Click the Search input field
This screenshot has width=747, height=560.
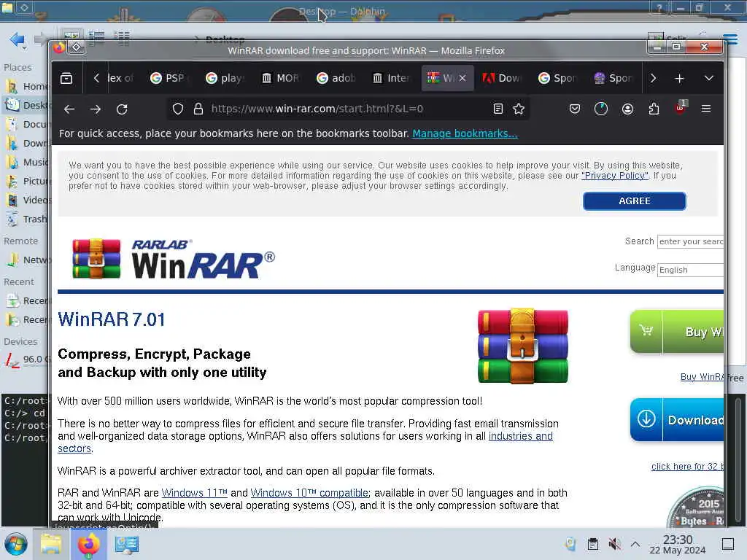pyautogui.click(x=690, y=241)
